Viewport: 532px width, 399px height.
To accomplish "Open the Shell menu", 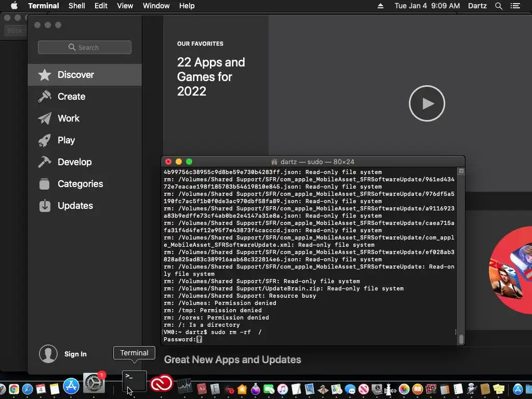I will tap(77, 6).
